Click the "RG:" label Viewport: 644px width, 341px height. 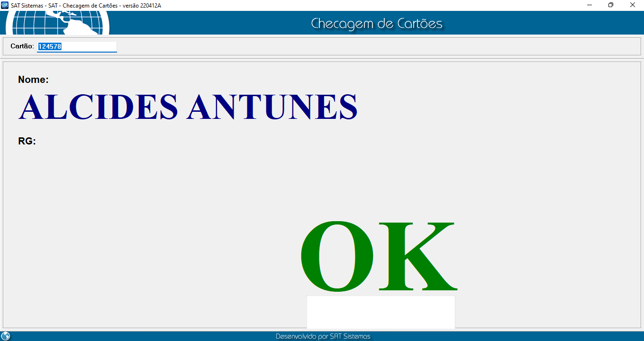(27, 141)
